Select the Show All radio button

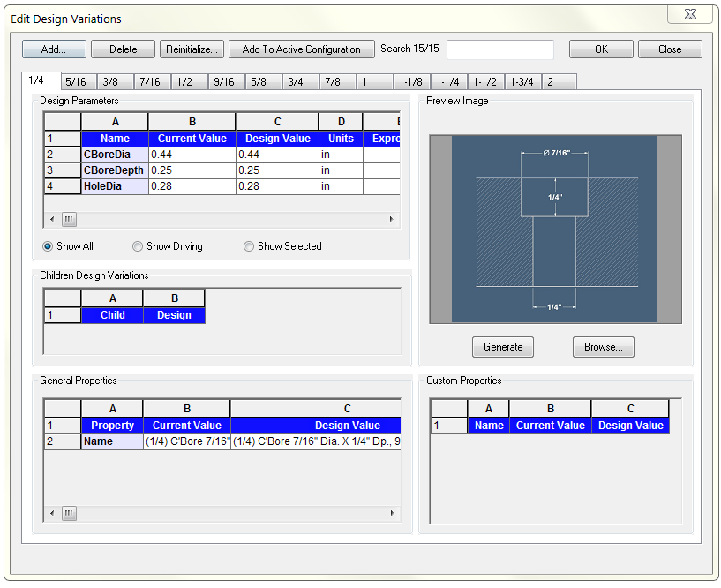(49, 246)
